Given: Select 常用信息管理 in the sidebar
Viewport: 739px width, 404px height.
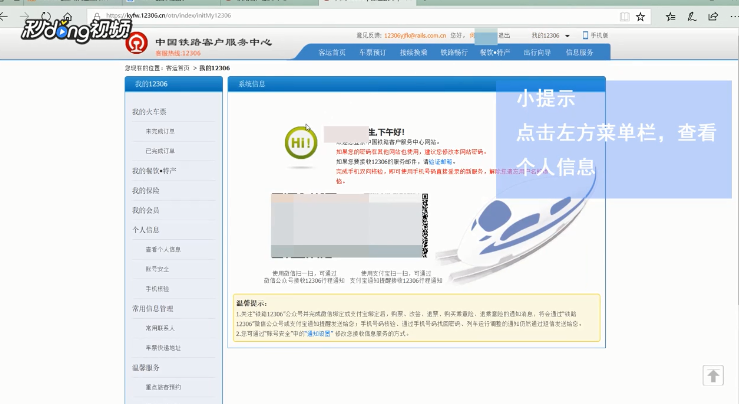Looking at the screenshot, I should point(153,309).
